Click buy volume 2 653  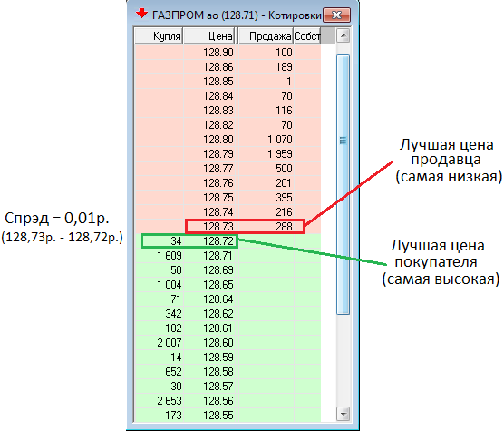pos(160,401)
